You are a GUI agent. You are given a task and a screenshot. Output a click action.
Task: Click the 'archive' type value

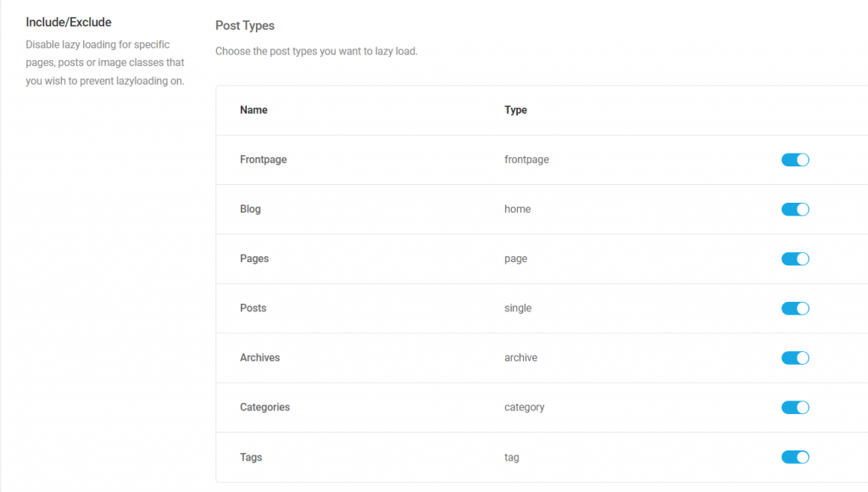pyautogui.click(x=520, y=358)
